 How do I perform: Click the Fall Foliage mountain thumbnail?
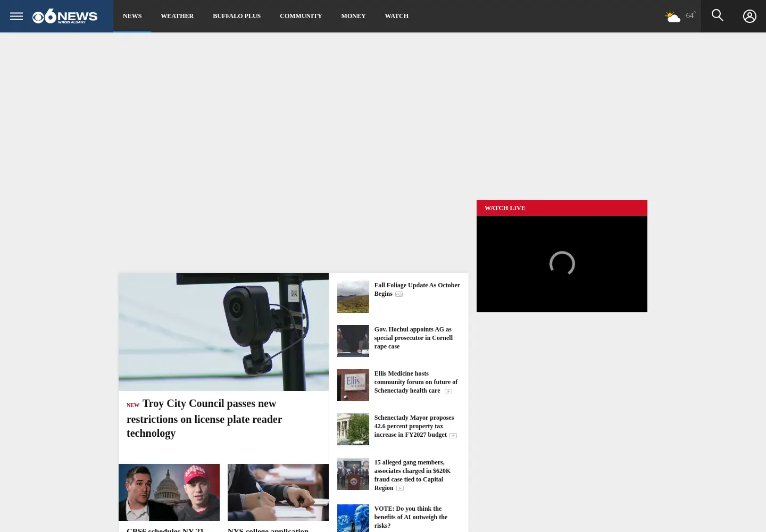pos(353,297)
